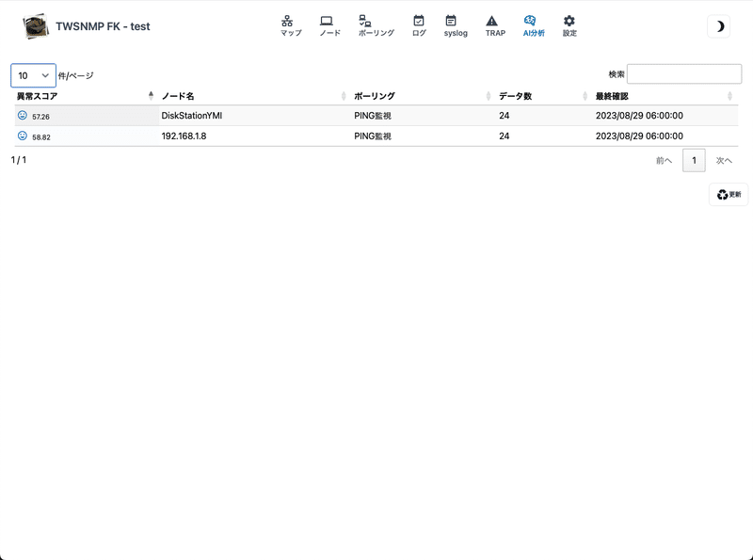
Task: Click score value 58.82
Action: (41, 137)
